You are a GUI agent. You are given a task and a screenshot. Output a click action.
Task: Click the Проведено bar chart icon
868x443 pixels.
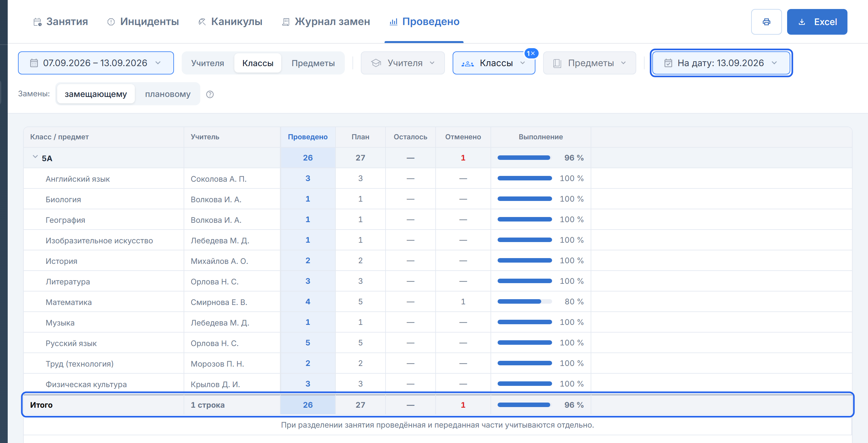(393, 22)
